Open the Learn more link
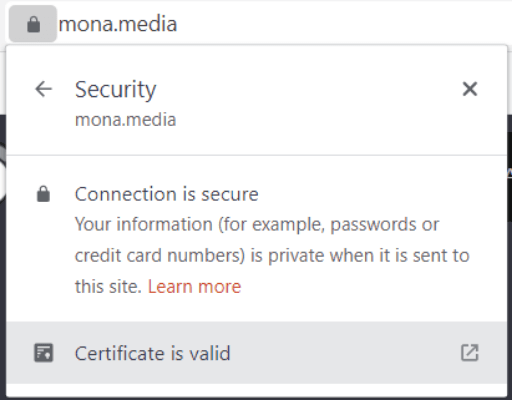 pos(194,286)
